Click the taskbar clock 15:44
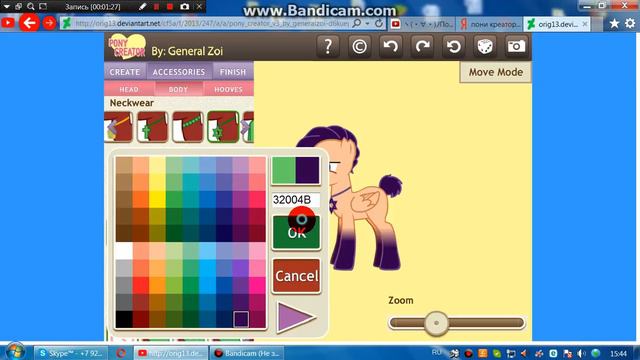 click(x=618, y=353)
